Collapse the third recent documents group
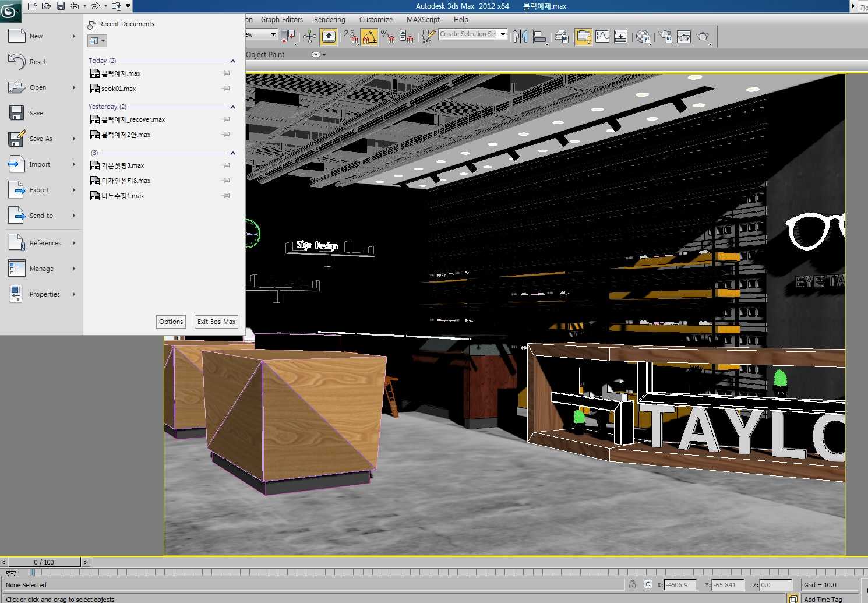Image resolution: width=868 pixels, height=603 pixels. pos(232,153)
